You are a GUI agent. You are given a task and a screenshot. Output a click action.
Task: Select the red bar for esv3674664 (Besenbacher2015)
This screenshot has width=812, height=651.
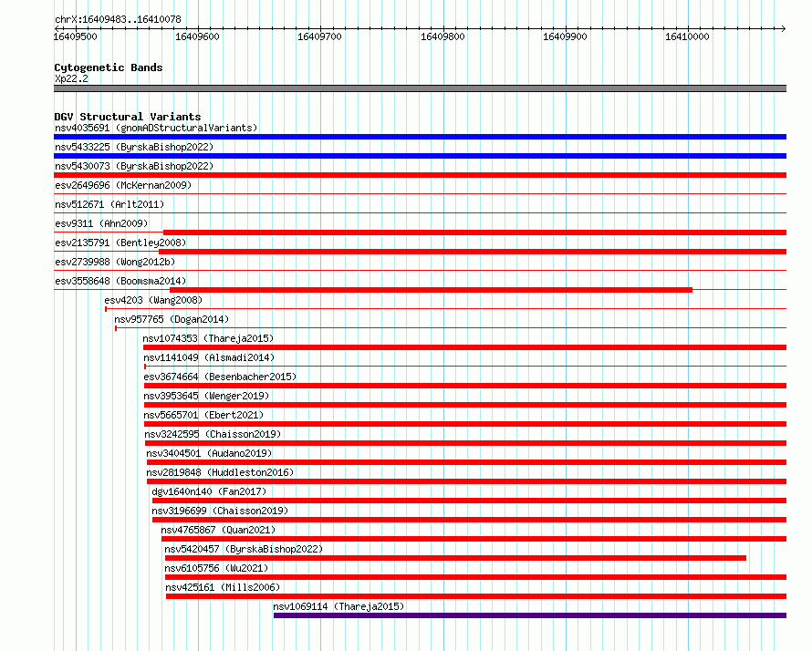tap(465, 386)
